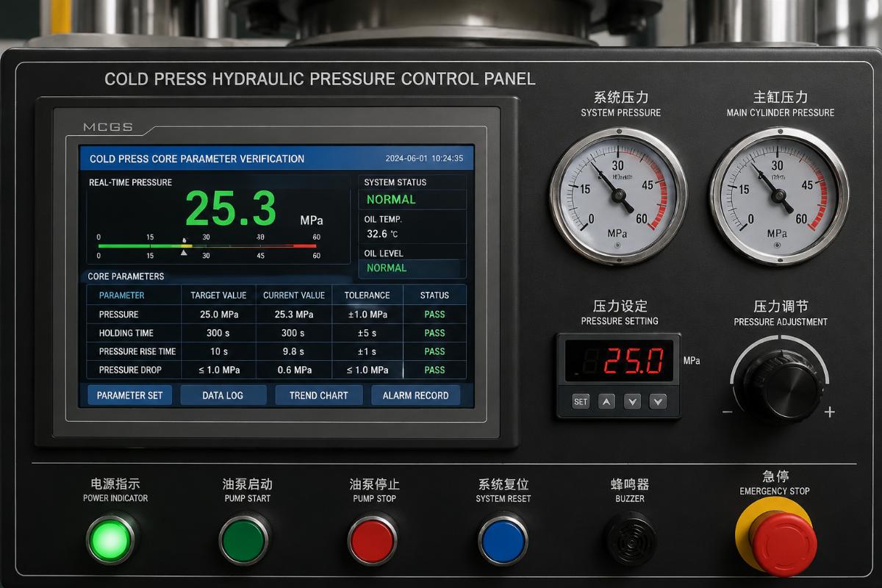The image size is (882, 588).
Task: Hit the up-arrow key on pressure setting controller
Action: tap(606, 401)
